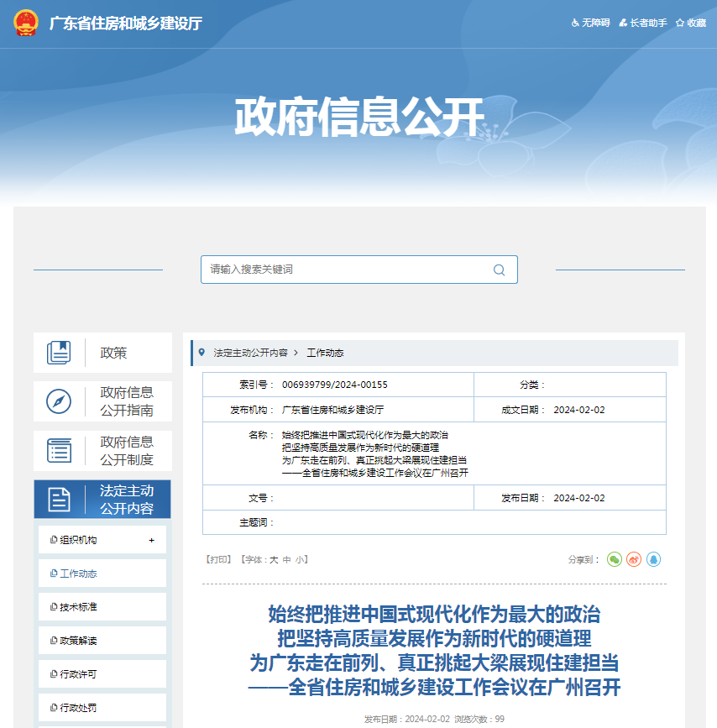The image size is (717, 728).
Task: Expand 组织机构 with the plus sign
Action: [x=151, y=540]
